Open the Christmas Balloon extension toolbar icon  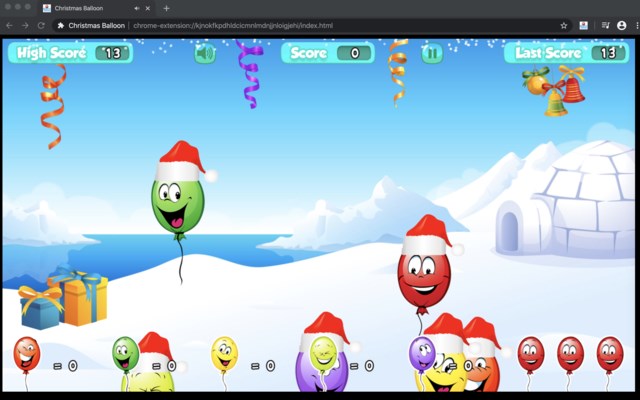coord(584,25)
